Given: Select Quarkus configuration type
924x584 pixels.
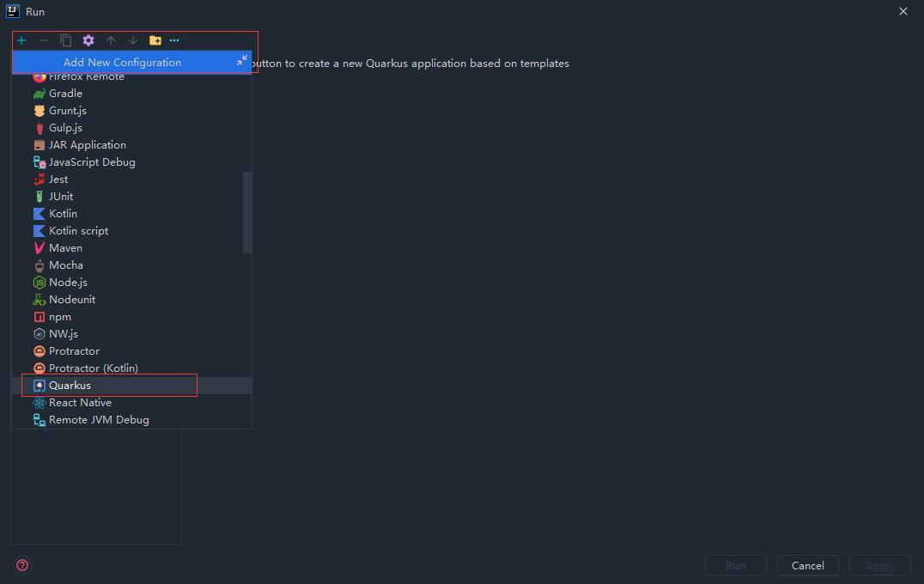Looking at the screenshot, I should tap(132, 386).
